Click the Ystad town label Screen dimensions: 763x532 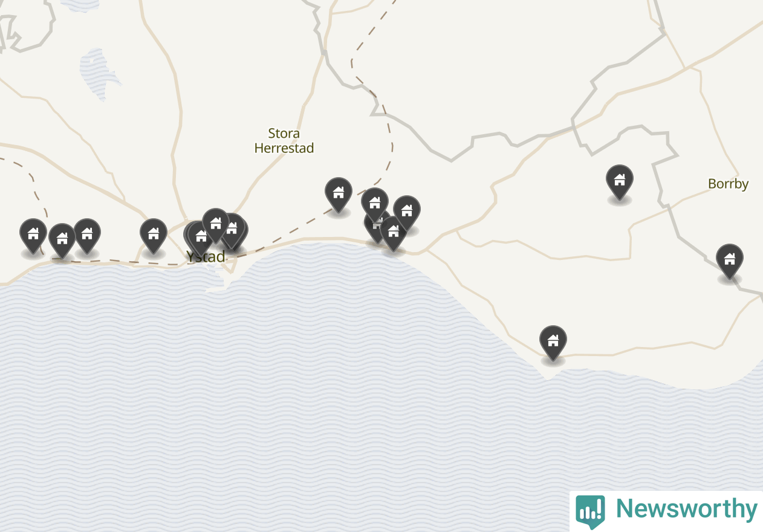point(206,256)
